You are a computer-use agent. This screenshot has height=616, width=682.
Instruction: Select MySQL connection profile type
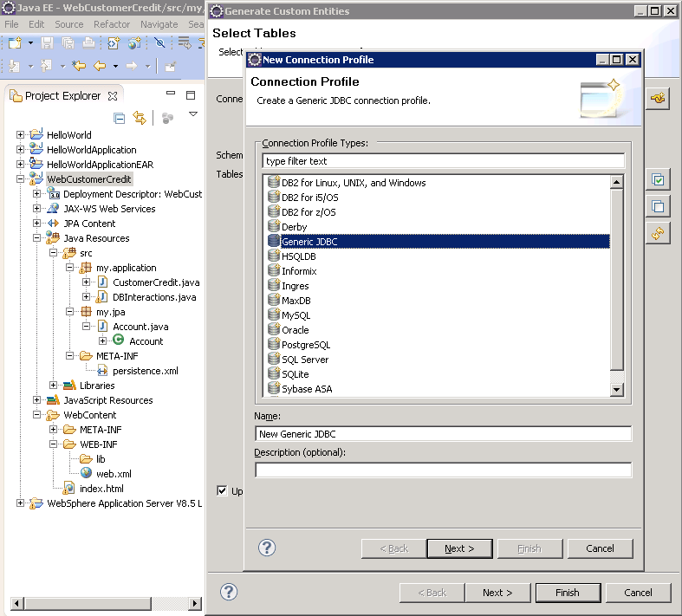(296, 315)
